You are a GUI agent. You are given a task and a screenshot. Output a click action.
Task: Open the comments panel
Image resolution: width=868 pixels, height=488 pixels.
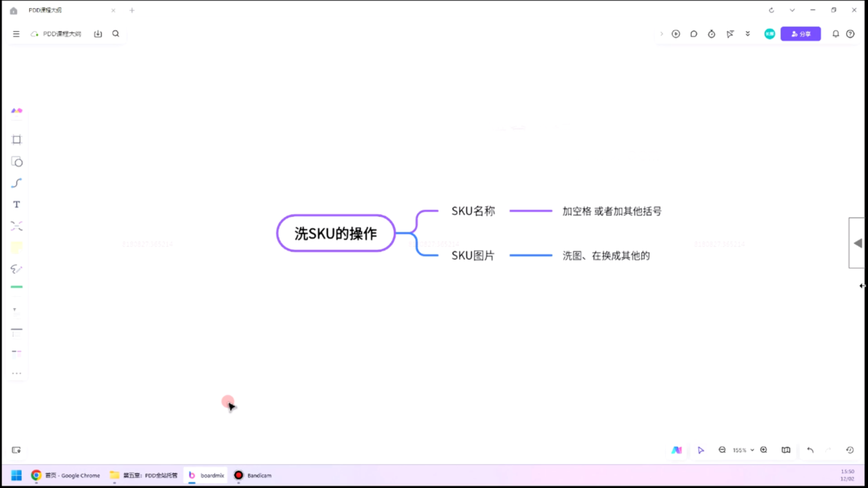pyautogui.click(x=694, y=34)
